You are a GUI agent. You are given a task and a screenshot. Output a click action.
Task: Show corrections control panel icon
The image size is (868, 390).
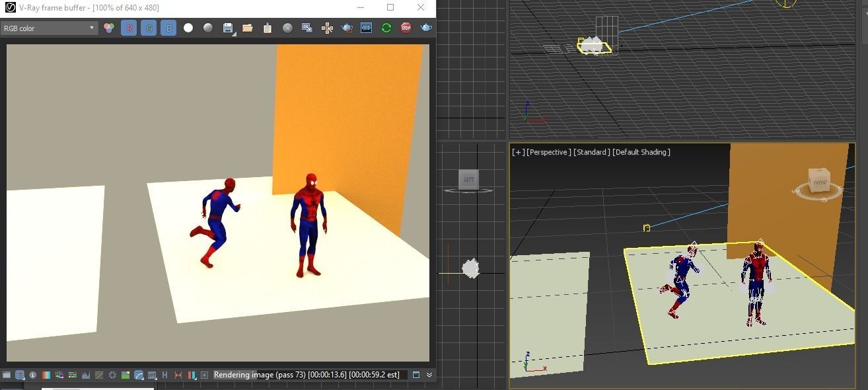pyautogui.click(x=7, y=375)
